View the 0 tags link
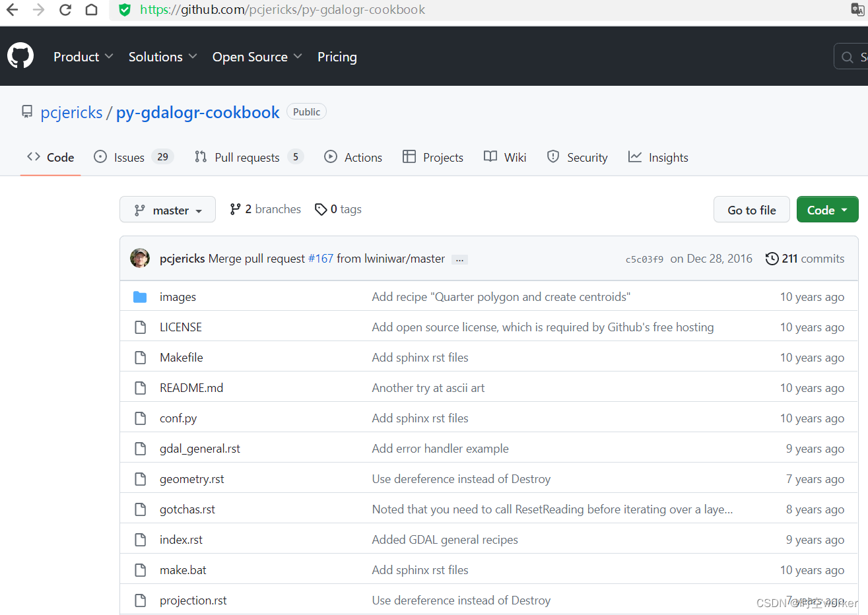868x615 pixels. [339, 209]
